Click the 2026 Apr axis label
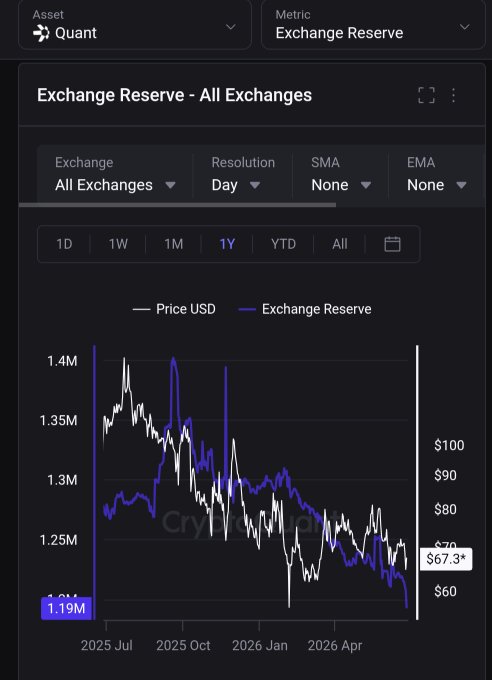The height and width of the screenshot is (680, 492). [x=335, y=646]
